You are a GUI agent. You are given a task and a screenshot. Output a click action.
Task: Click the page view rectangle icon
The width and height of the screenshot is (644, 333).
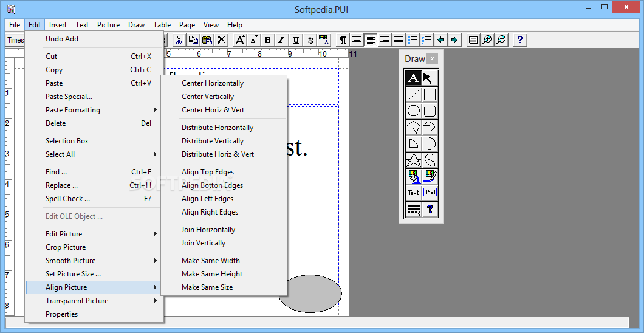click(473, 40)
